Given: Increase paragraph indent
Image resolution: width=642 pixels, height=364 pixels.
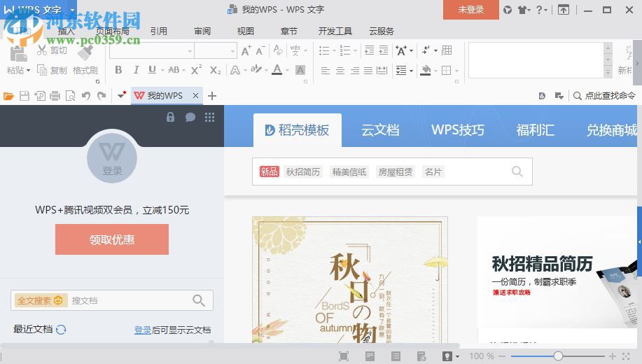Looking at the screenshot, I should pos(383,50).
